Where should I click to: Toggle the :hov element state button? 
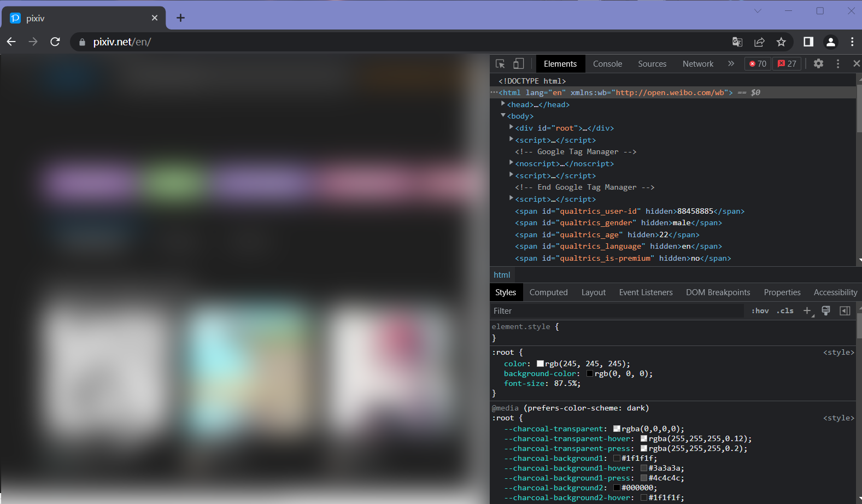[x=760, y=310]
